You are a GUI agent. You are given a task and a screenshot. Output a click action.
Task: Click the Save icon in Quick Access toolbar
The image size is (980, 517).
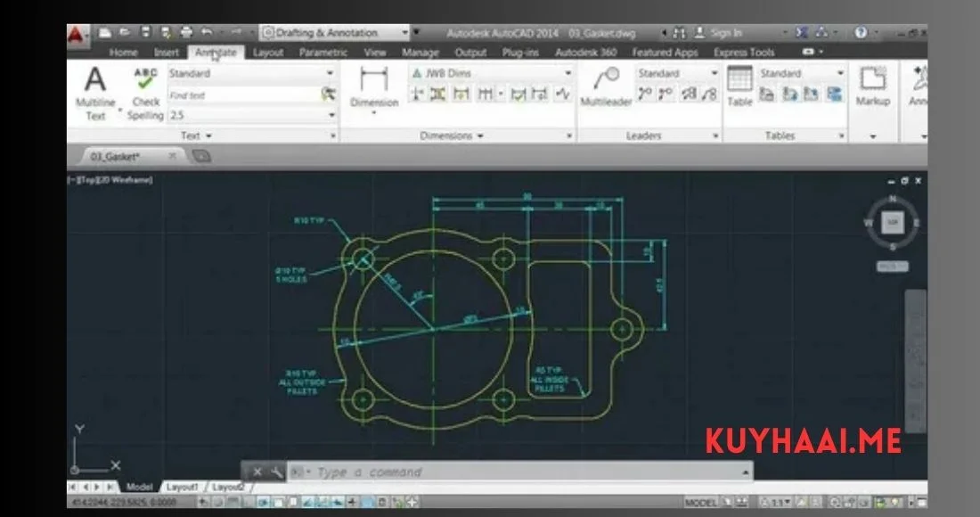click(x=145, y=32)
